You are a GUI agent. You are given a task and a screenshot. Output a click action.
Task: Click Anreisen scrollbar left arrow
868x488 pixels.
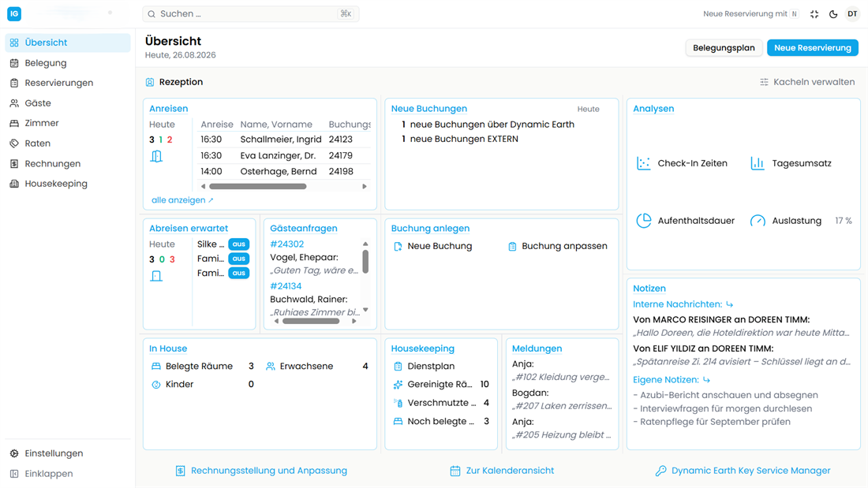[203, 187]
